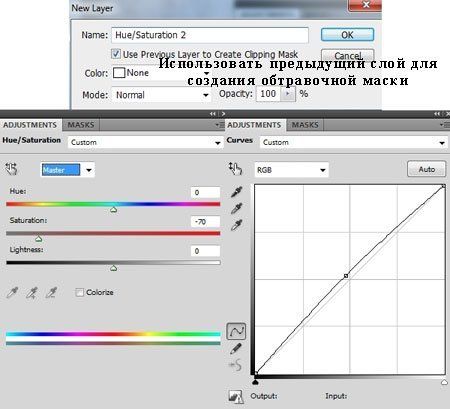Screen dimensions: 450x409
Task: Choose the pencil draw curve tool
Action: [236, 349]
